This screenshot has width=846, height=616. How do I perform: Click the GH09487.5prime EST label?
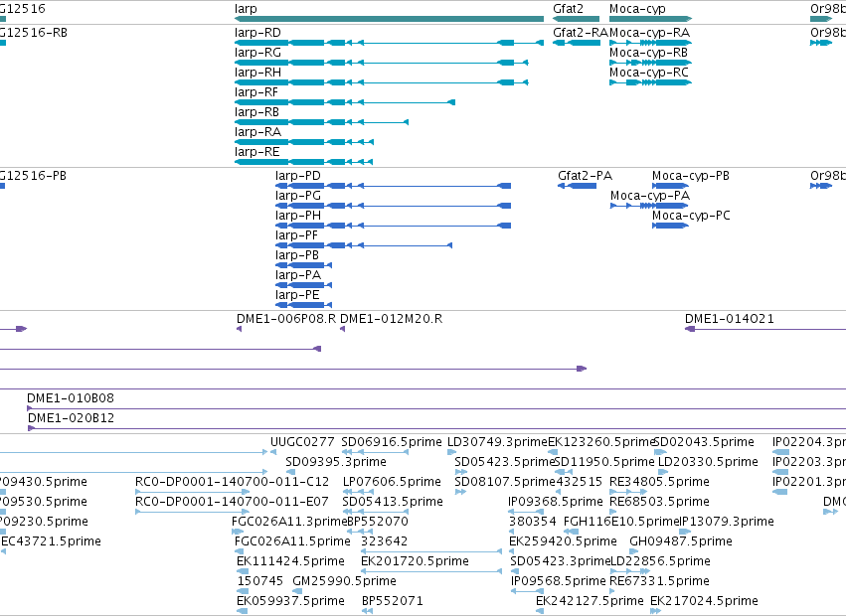coord(681,541)
